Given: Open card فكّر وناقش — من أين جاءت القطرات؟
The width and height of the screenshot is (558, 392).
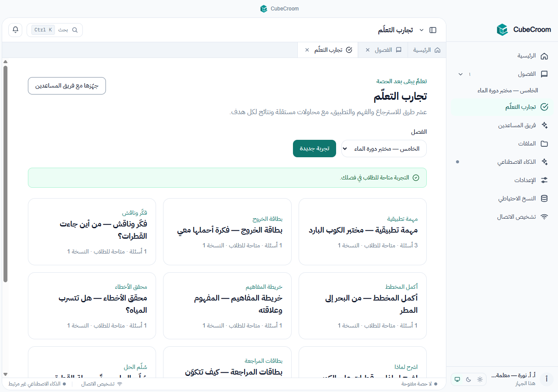Looking at the screenshot, I should tap(92, 232).
